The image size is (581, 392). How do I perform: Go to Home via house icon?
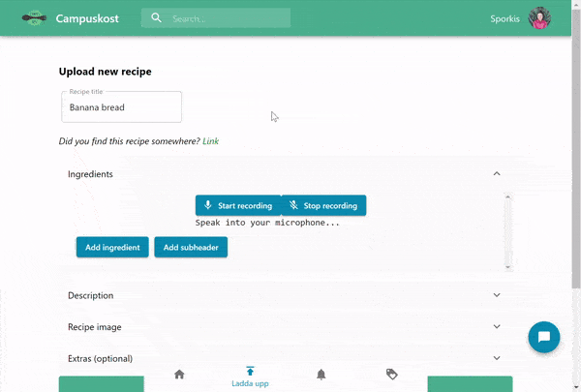pyautogui.click(x=179, y=375)
